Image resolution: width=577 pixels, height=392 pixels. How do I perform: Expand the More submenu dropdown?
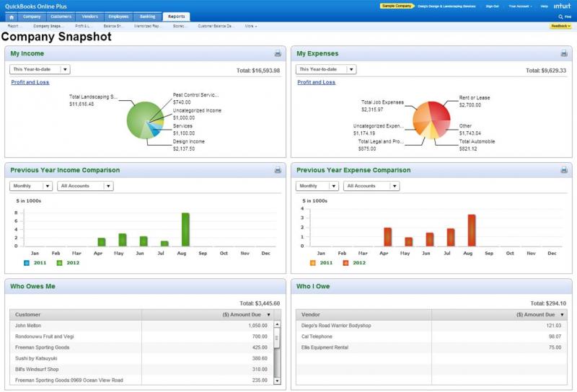coord(251,26)
